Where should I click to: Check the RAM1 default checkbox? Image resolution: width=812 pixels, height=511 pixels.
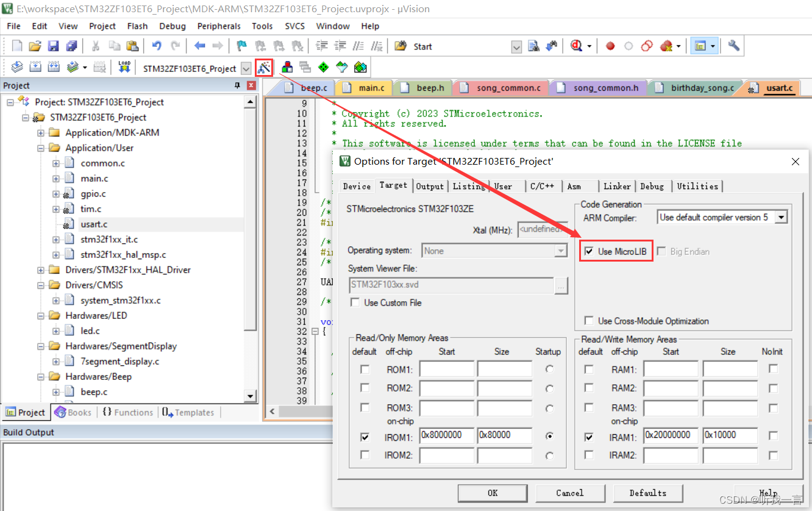[588, 369]
